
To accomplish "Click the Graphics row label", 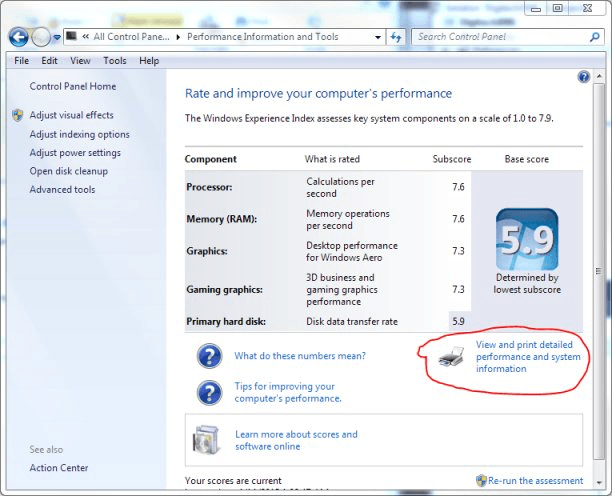I will pyautogui.click(x=207, y=251).
